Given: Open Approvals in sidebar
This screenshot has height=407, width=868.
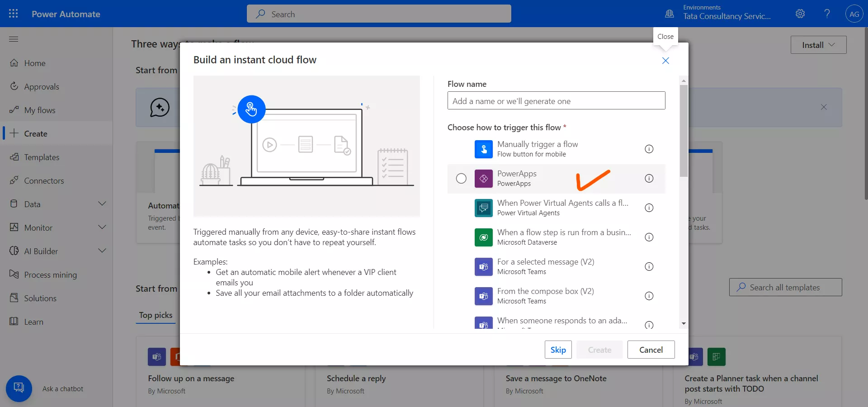Looking at the screenshot, I should point(56,86).
